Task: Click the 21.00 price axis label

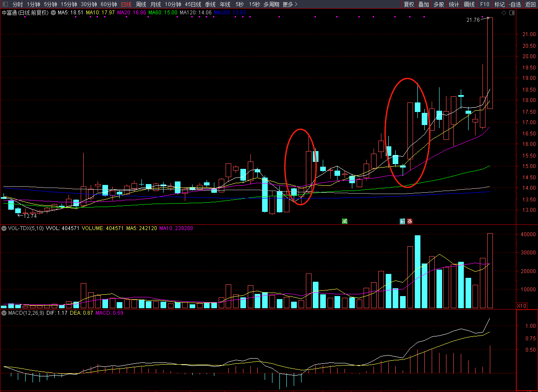Action: 528,34
